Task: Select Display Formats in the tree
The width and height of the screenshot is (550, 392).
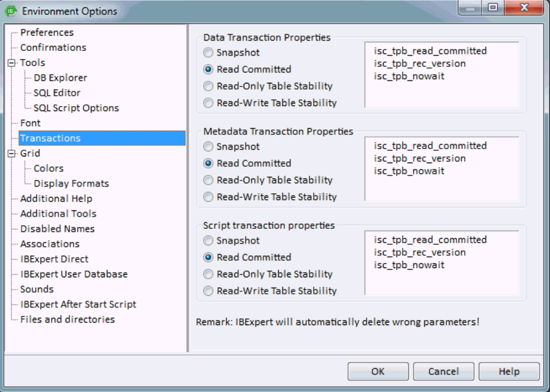Action: tap(71, 183)
